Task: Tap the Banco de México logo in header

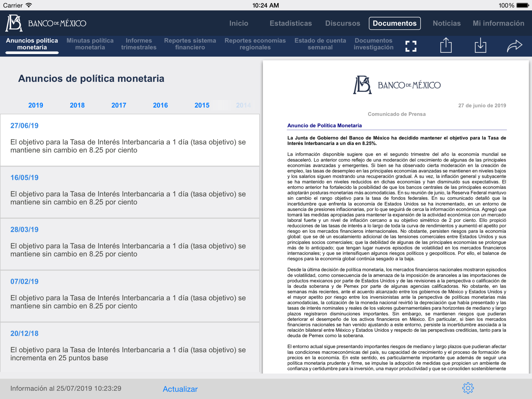Action: [46, 23]
